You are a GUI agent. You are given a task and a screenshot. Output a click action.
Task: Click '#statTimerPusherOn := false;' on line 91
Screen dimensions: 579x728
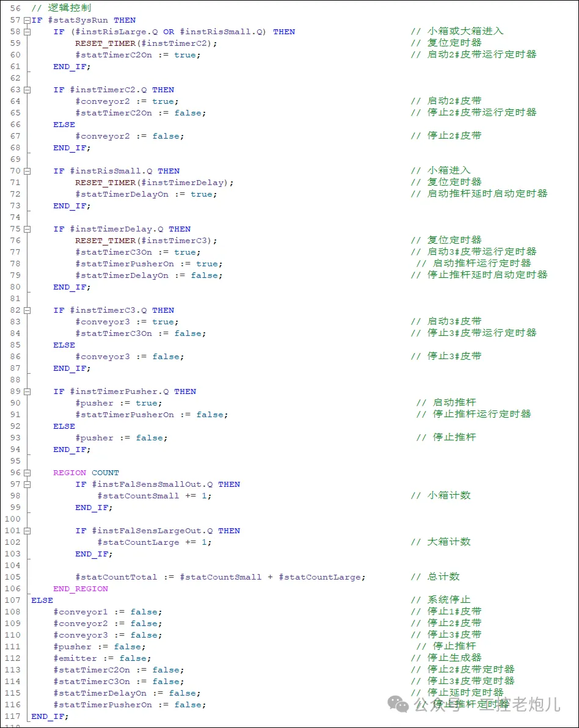click(151, 415)
